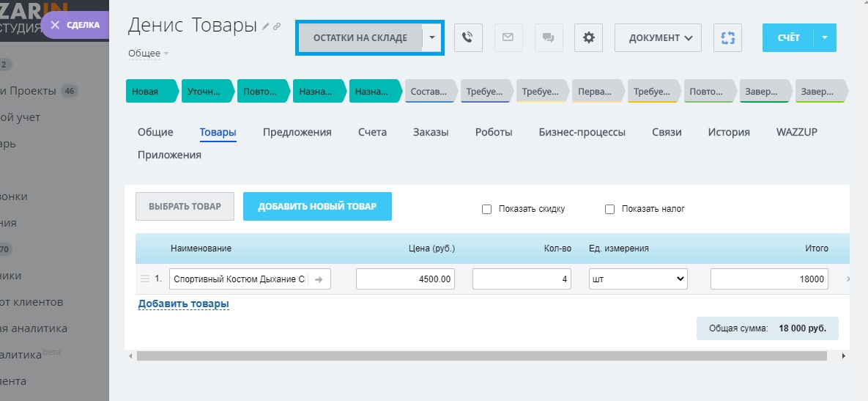Click the horizontal scrollbar's right arrow
This screenshot has width=868, height=401.
click(844, 356)
